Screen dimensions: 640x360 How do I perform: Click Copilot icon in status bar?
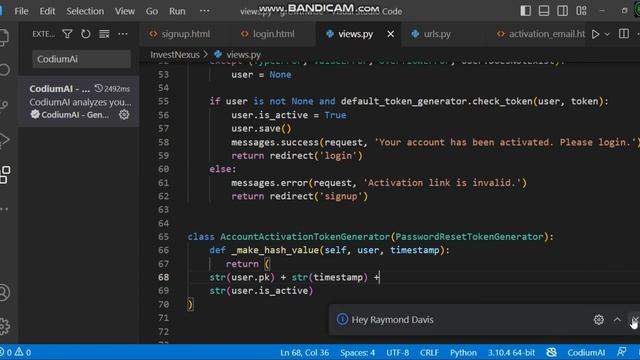[551, 353]
